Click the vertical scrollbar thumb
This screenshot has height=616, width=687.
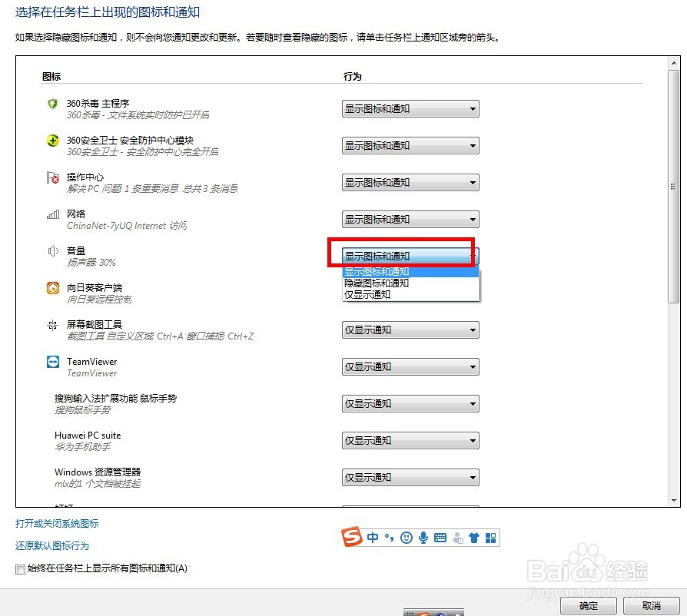[x=674, y=187]
